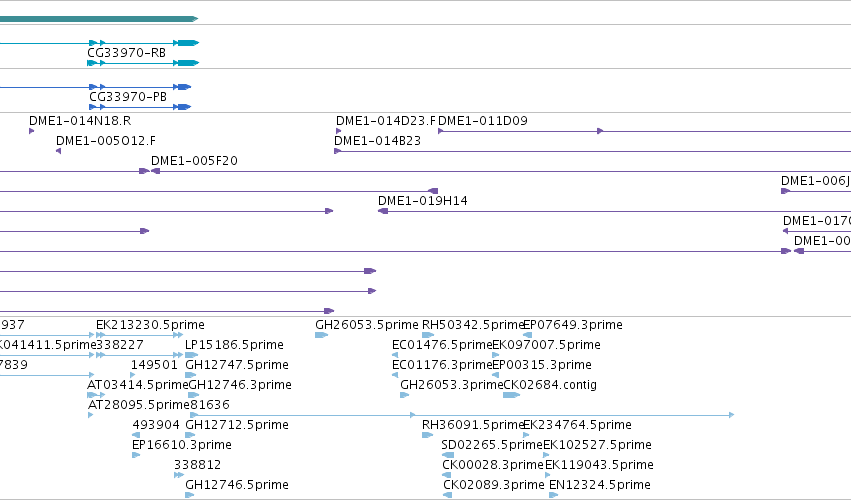851x500 pixels.
Task: Click the RH50342.5prime label
Action: coord(473,325)
